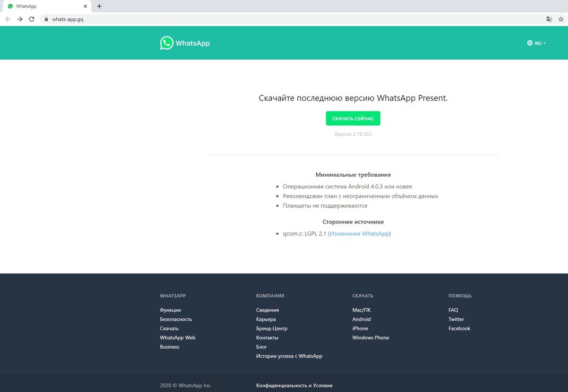Click the padlock site security icon

pyautogui.click(x=46, y=19)
